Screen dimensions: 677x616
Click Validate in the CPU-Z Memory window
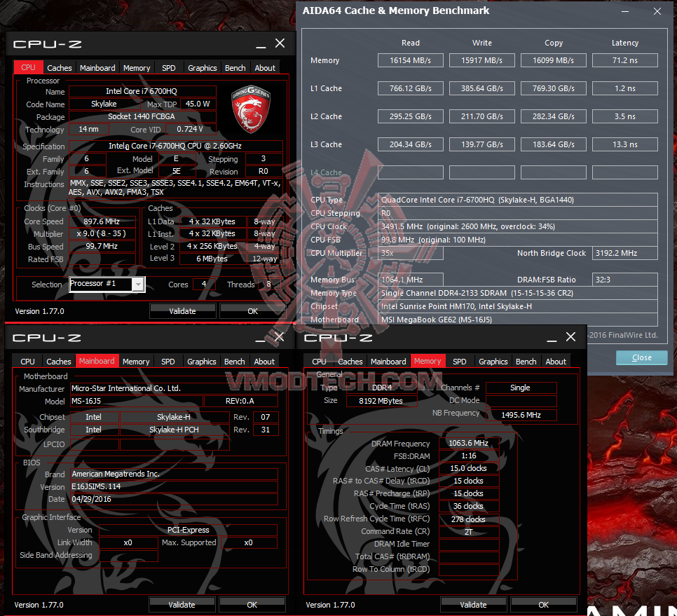click(473, 605)
